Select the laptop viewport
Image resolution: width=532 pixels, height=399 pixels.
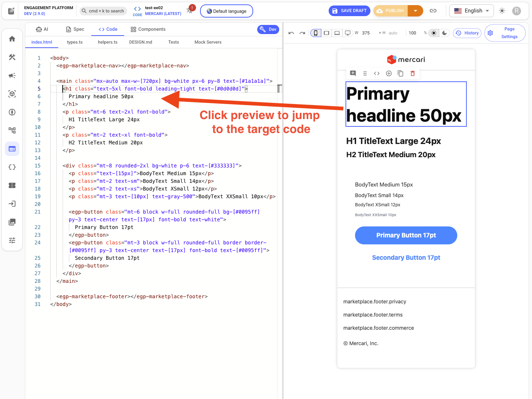tap(337, 33)
